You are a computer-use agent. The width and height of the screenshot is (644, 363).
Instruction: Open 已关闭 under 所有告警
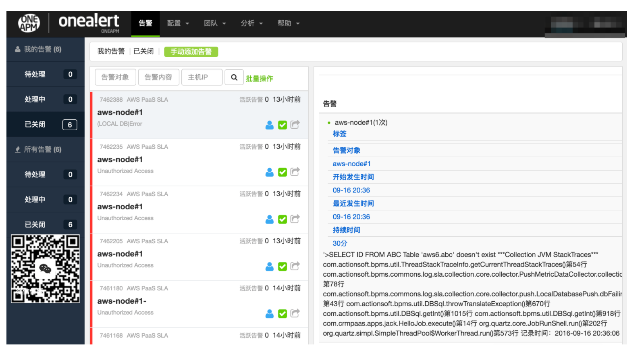pyautogui.click(x=46, y=225)
